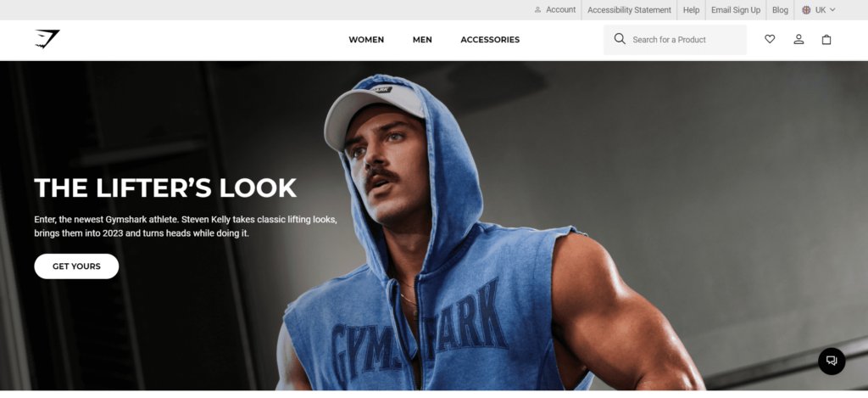Screen dimensions: 868x398
Task: Open the wishlist heart icon
Action: (770, 39)
